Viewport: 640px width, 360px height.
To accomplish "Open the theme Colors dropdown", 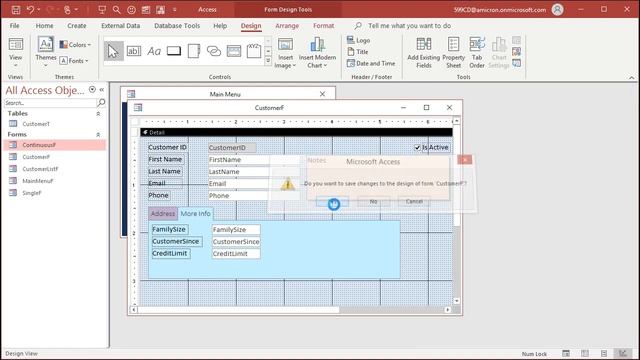I will tap(76, 44).
